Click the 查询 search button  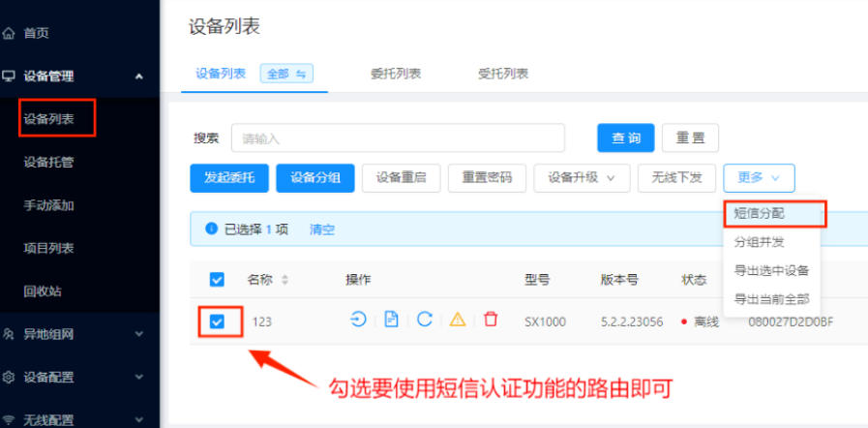coord(625,138)
